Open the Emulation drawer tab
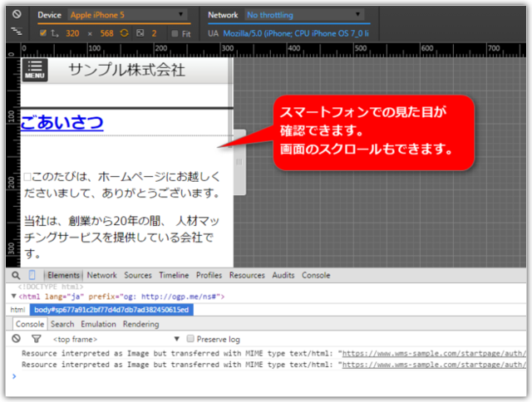 pos(98,324)
